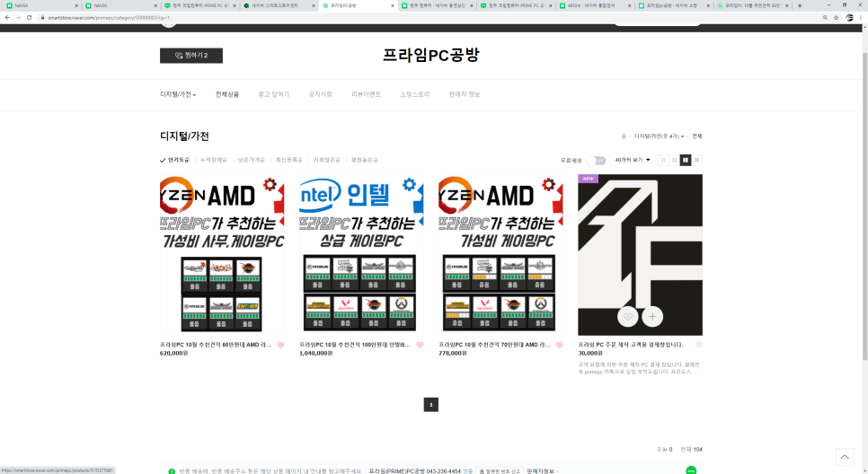Switch to the 네이버 스마트스토어센터 tab

pyautogui.click(x=279, y=5)
